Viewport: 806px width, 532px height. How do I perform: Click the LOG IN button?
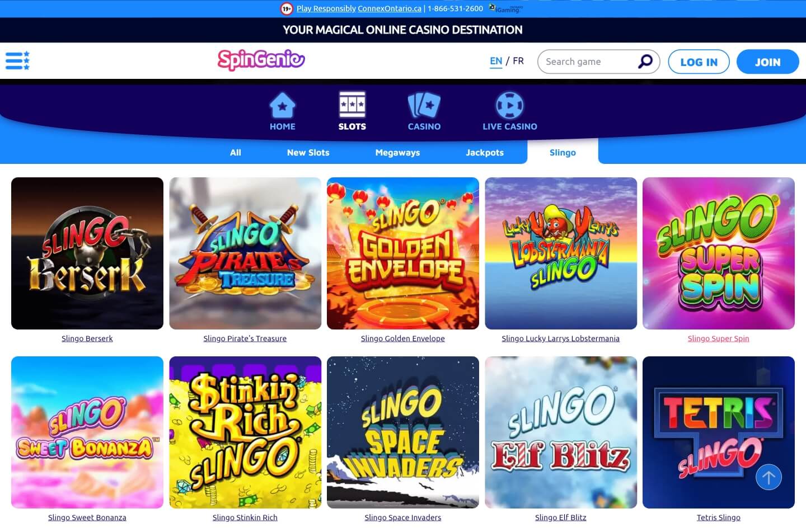pos(699,62)
